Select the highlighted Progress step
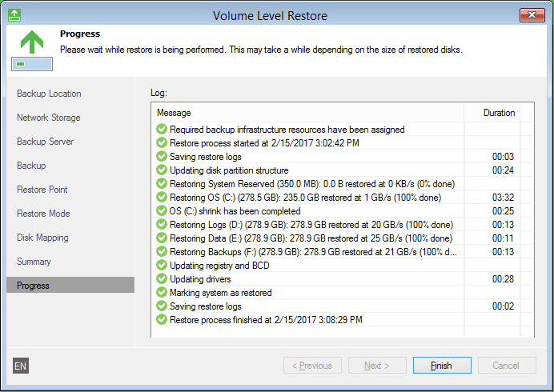554x392 pixels. (x=70, y=285)
